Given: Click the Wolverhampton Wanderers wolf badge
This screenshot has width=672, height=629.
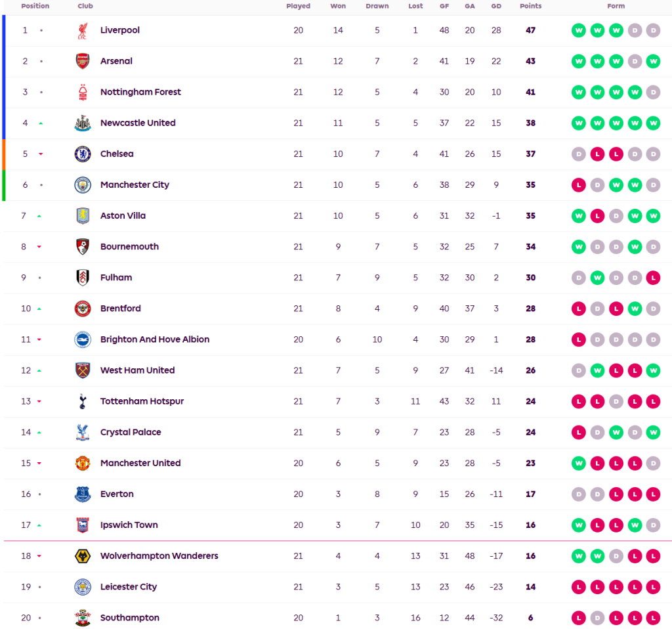Looking at the screenshot, I should point(82,555).
